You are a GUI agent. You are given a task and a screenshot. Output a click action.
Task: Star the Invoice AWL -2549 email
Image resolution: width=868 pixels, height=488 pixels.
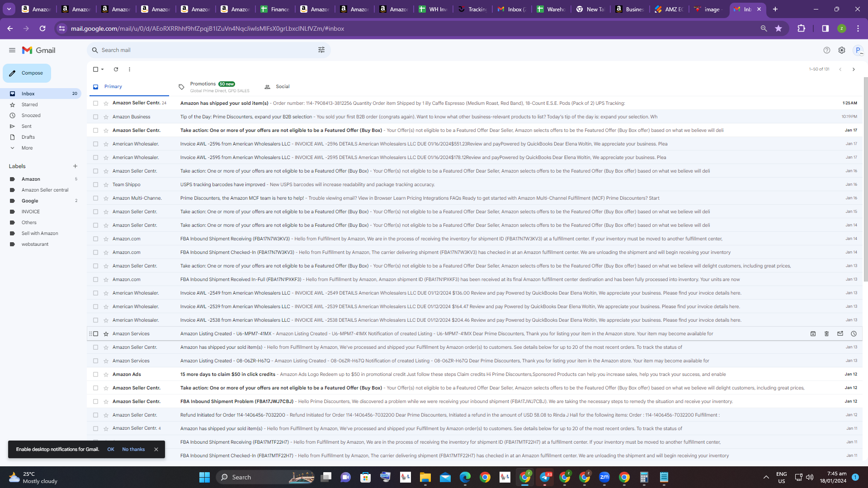tap(106, 293)
